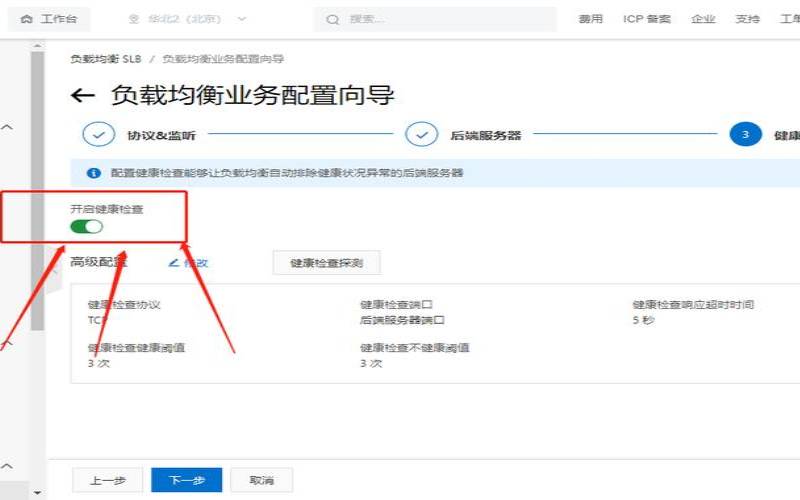Click the 负载均衡业务配置向导 breadcrumb
800x500 pixels.
223,59
